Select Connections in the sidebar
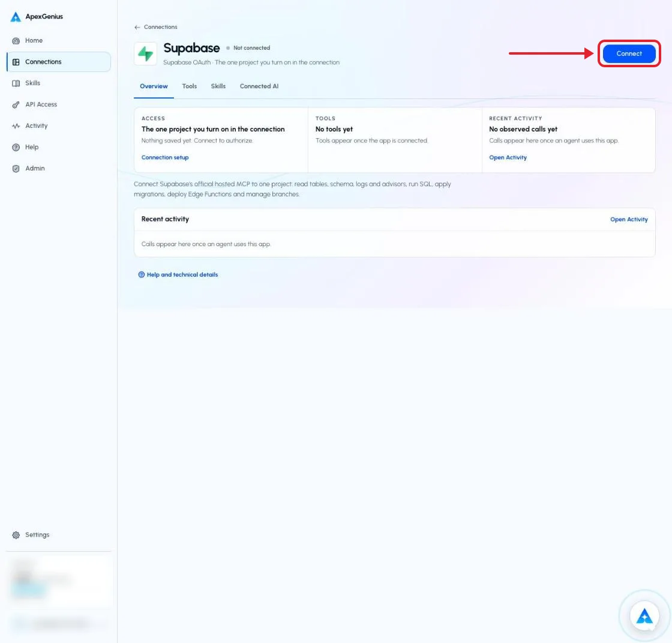 (x=59, y=62)
